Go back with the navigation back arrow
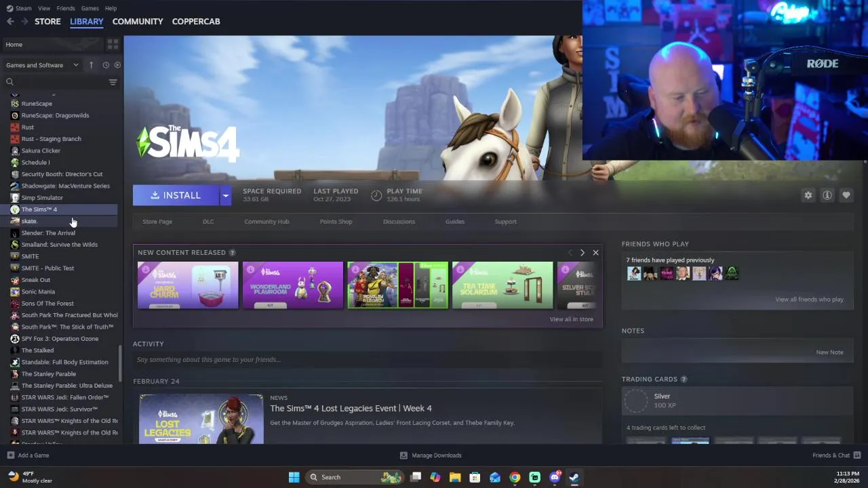Screen dimensions: 868x488 coord(10,22)
